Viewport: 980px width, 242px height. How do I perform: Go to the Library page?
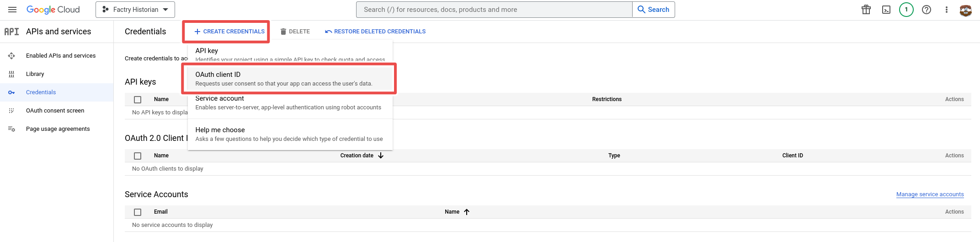35,74
